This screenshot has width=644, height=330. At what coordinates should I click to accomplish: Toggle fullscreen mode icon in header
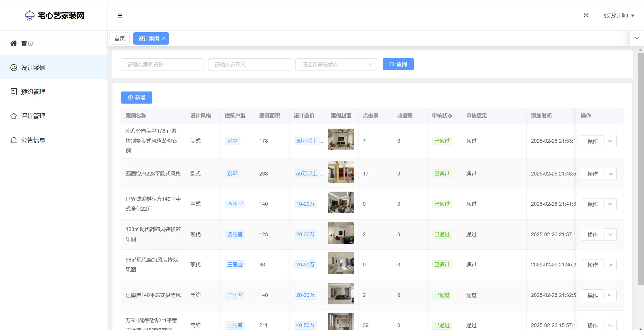586,16
